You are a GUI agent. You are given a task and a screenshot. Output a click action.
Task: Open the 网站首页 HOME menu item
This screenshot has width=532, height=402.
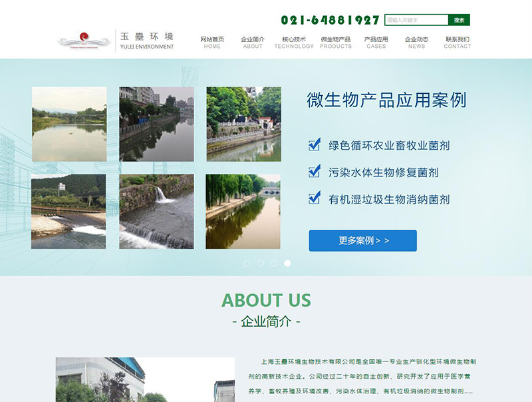tap(212, 43)
